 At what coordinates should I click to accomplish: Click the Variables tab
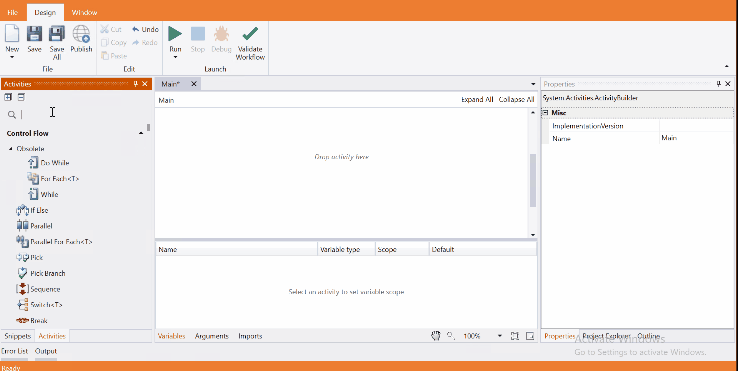pyautogui.click(x=171, y=336)
